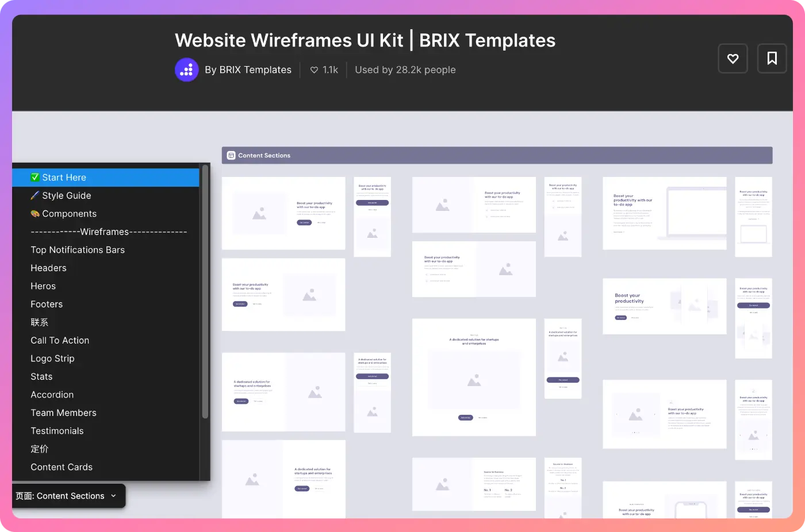805x532 pixels.
Task: Select the checked Start Here page
Action: 64,178
